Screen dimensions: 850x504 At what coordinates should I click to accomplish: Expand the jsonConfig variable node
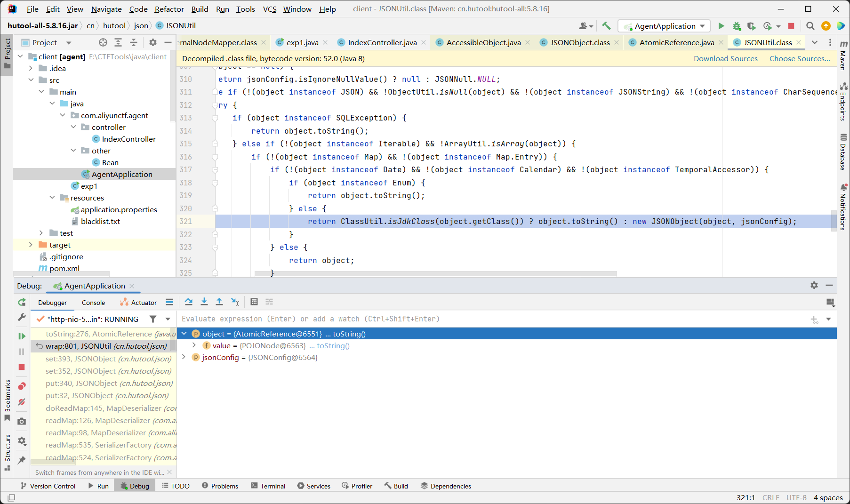tap(184, 357)
